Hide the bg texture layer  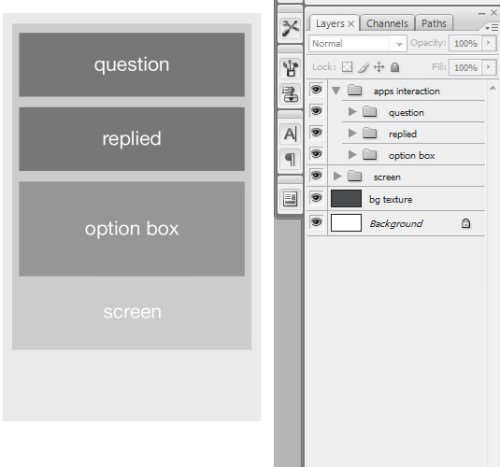[x=316, y=198]
